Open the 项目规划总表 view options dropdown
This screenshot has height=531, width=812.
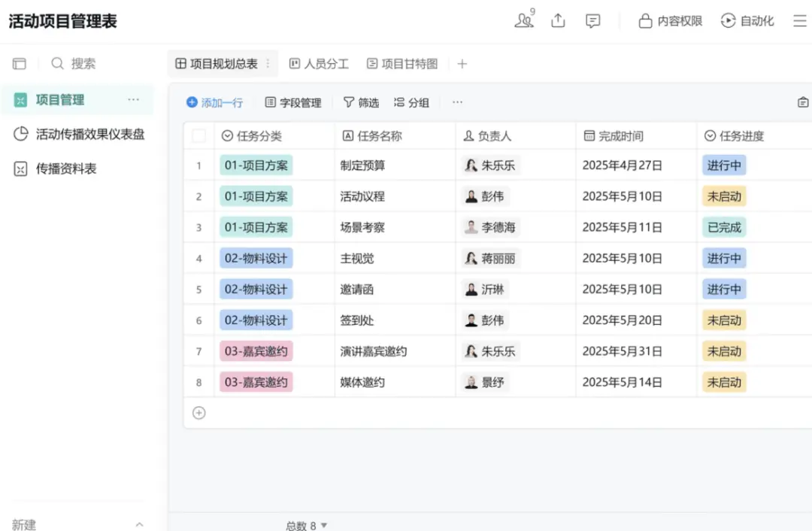tap(269, 63)
